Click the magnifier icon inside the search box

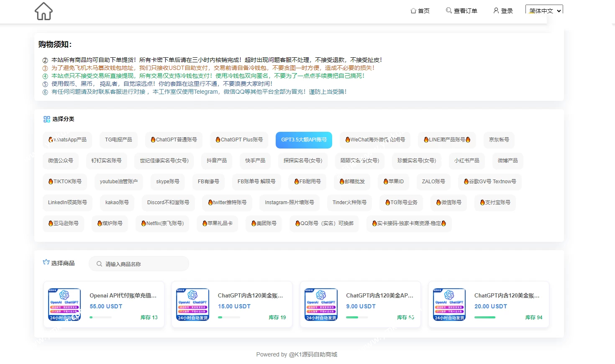pyautogui.click(x=99, y=264)
